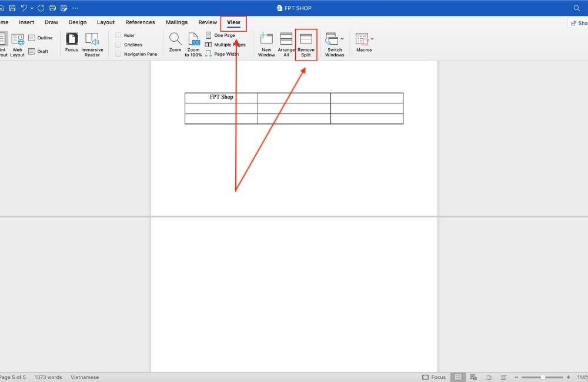
Task: Click the search magnifier in title bar
Action: [577, 8]
